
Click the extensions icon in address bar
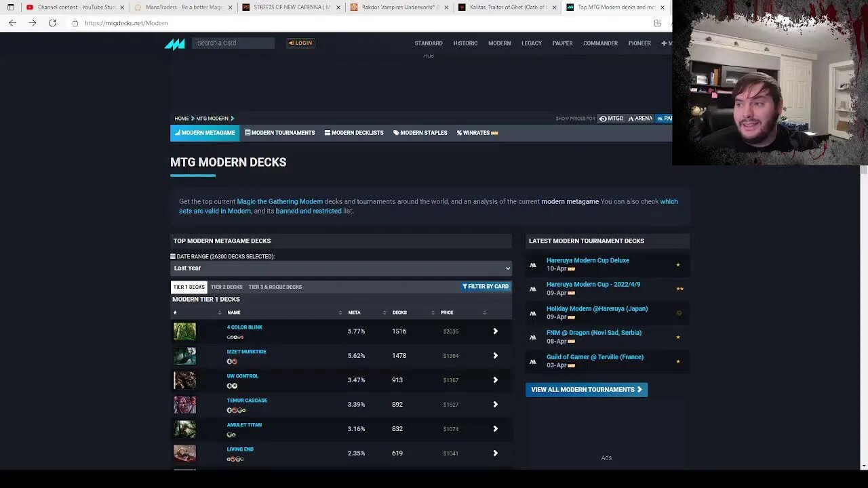pos(657,23)
